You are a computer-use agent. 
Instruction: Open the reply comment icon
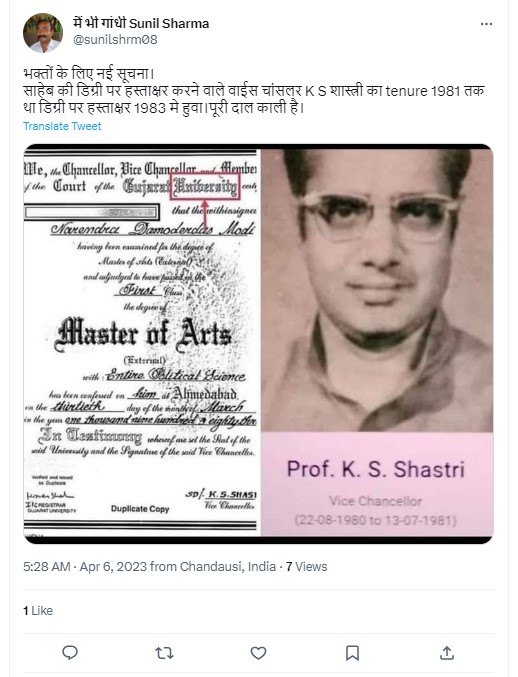pyautogui.click(x=70, y=652)
